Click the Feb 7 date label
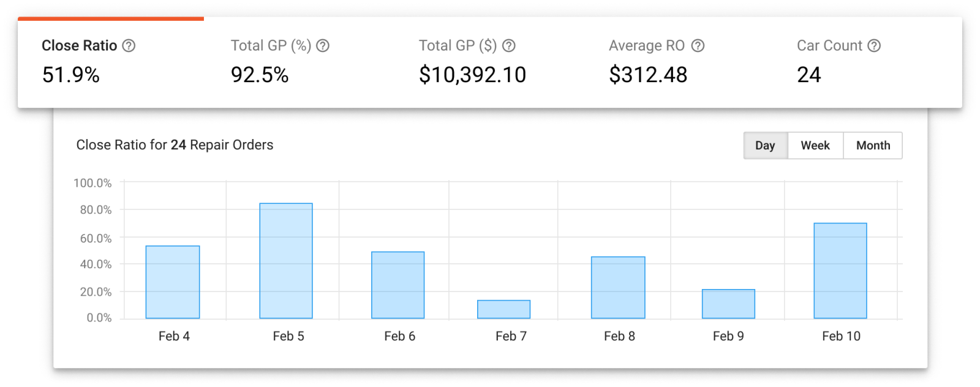 tap(511, 336)
